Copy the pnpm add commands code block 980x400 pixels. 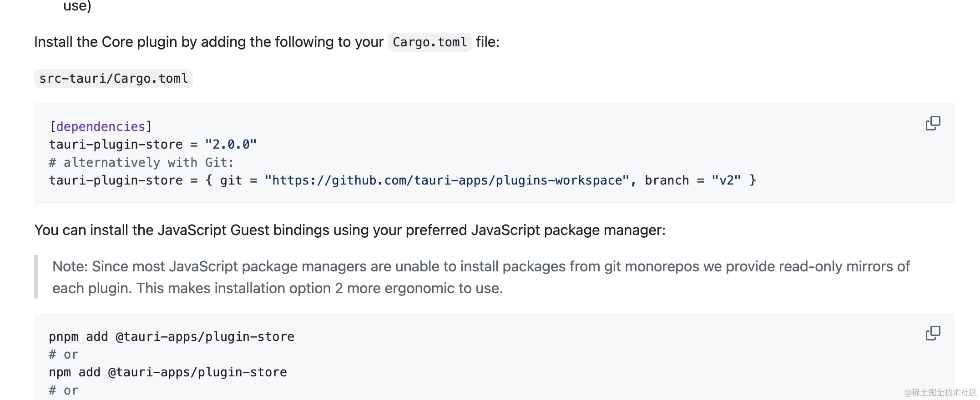tap(933, 333)
